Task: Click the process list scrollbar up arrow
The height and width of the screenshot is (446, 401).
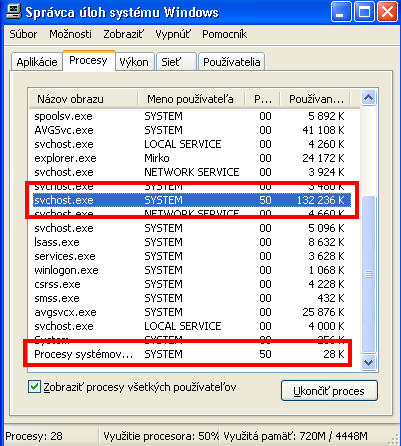Action: click(369, 98)
